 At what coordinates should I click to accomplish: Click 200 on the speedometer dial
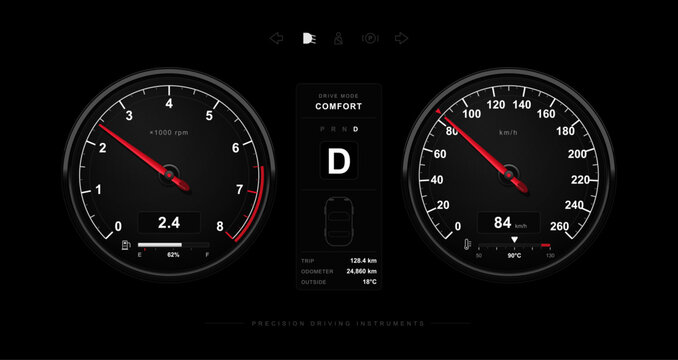point(577,154)
